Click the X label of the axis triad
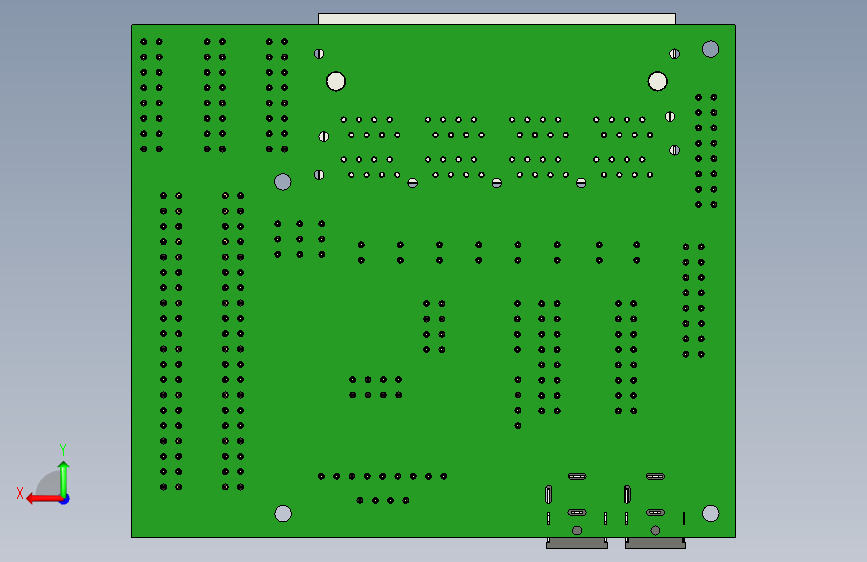 point(20,493)
